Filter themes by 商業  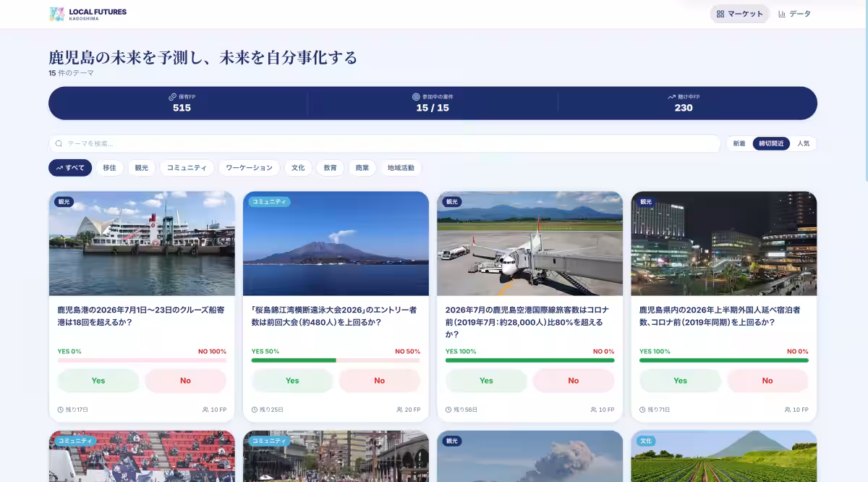[x=362, y=168]
